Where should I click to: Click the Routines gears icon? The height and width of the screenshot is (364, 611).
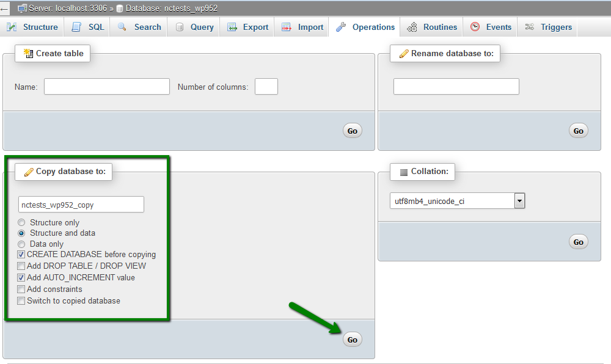412,27
